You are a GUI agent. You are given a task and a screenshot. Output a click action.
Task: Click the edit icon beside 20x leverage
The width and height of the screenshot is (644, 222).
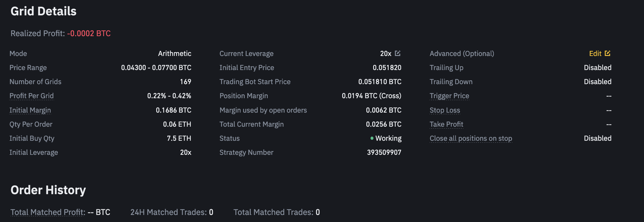(x=398, y=53)
